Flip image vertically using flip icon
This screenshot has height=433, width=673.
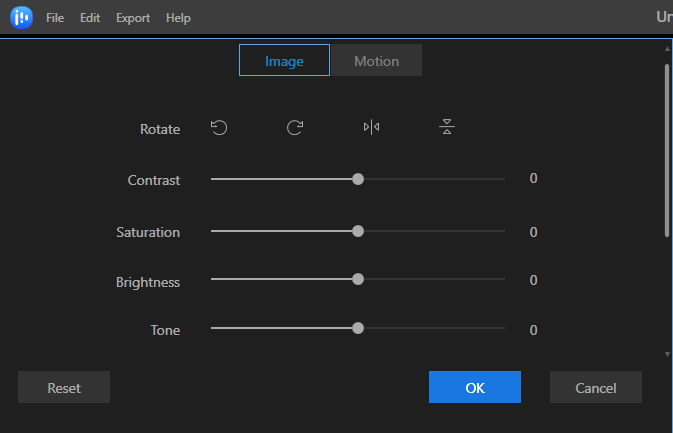(447, 127)
